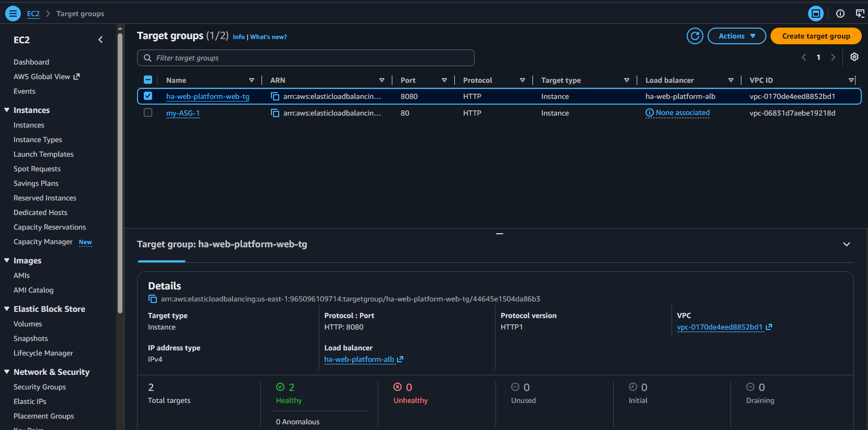
Task: Copy ARN of my-ASG-1 row
Action: [275, 113]
